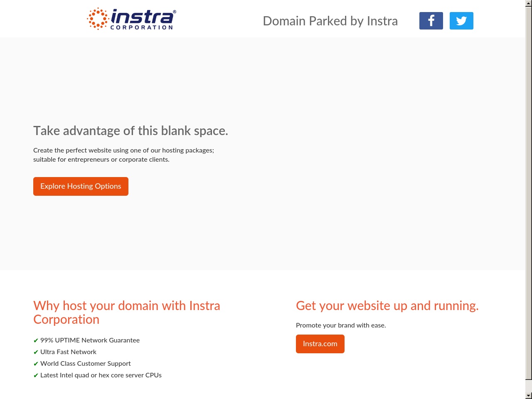Viewport: 532px width, 399px height.
Task: Click the "Promote your brand with ease." text
Action: [x=341, y=325]
